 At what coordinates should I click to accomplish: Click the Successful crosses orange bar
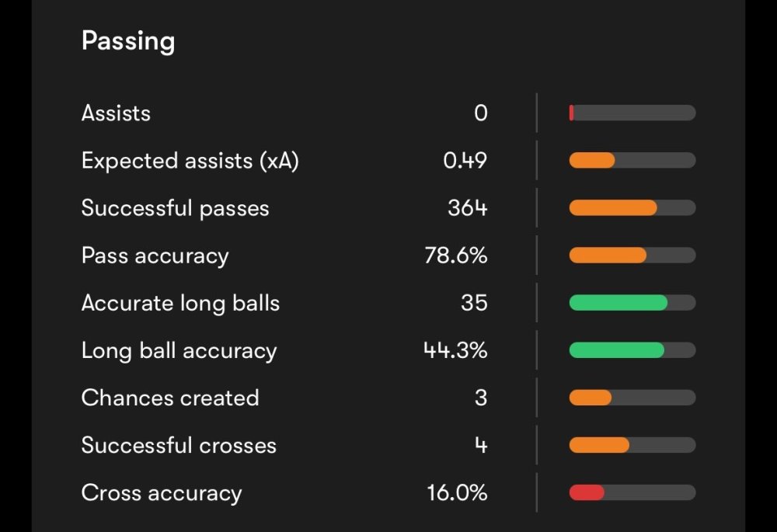[599, 445]
